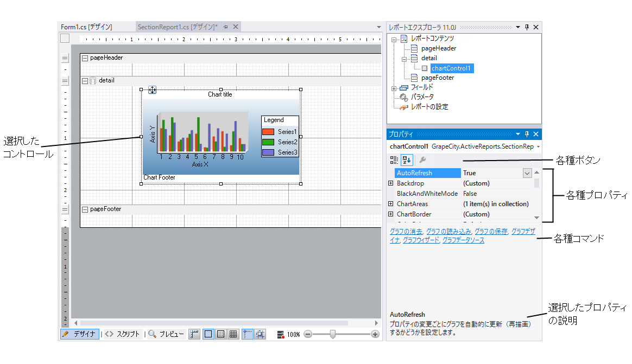Select pageFooter in the Report Explorer tree
This screenshot has width=632, height=364.
tap(438, 78)
